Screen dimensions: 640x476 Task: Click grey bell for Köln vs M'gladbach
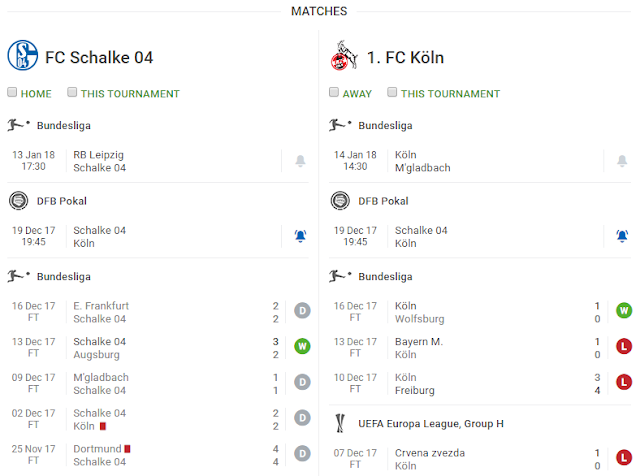[622, 161]
